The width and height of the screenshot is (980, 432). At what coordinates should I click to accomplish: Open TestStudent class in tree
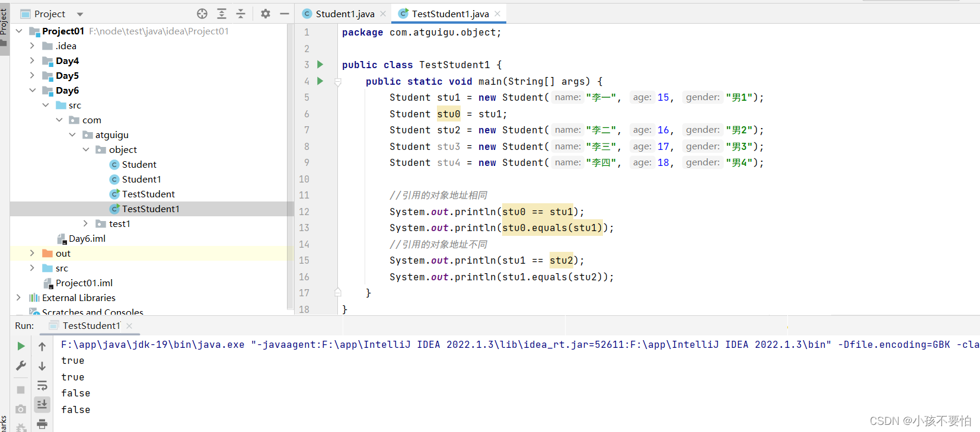point(148,194)
